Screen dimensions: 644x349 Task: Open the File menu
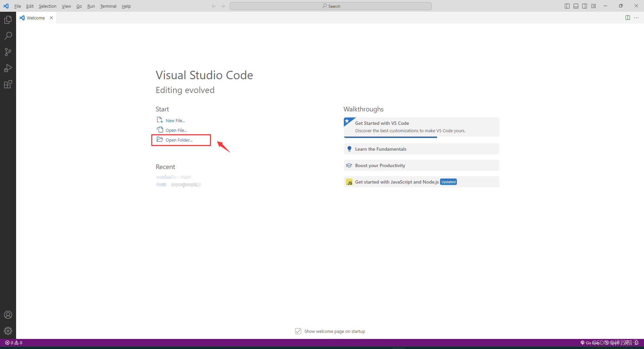(17, 6)
